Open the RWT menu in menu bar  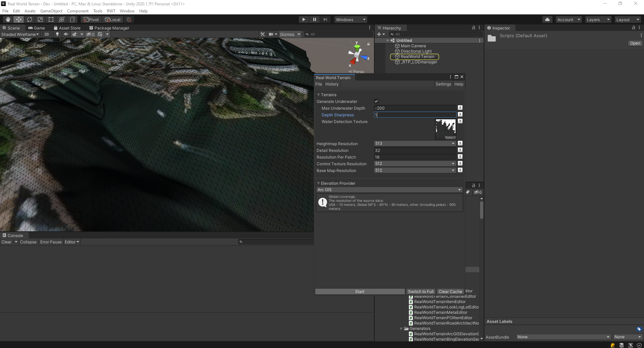(111, 11)
